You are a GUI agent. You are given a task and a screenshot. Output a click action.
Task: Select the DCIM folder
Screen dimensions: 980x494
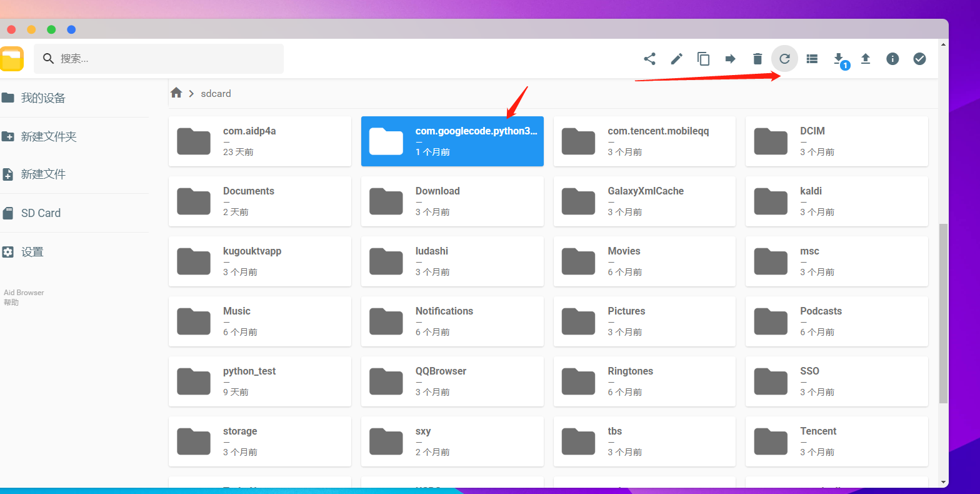[x=837, y=141]
